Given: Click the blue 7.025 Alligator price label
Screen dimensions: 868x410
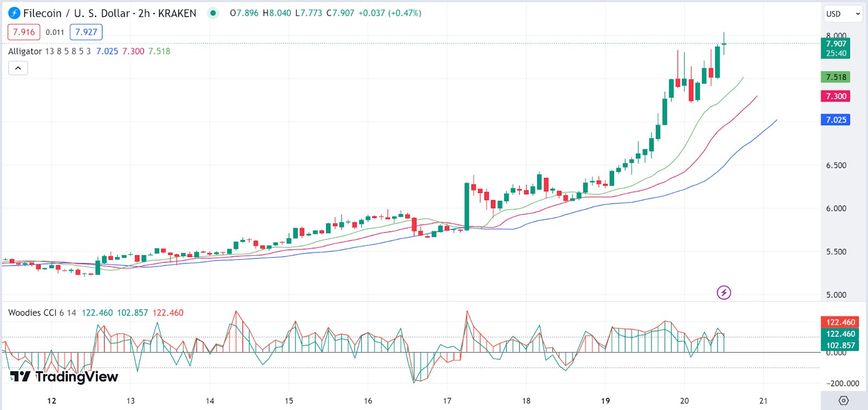Looking at the screenshot, I should [835, 120].
